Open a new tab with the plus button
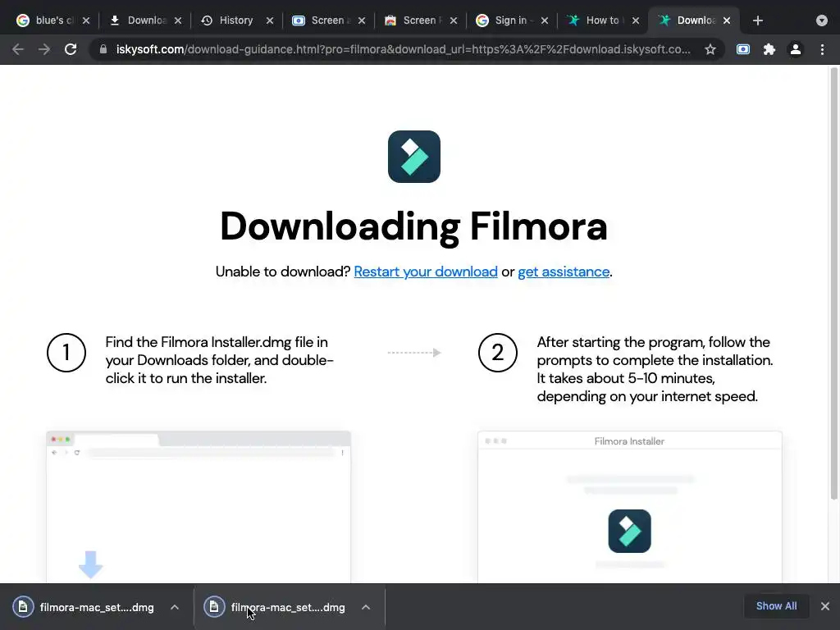The image size is (840, 630). (757, 21)
